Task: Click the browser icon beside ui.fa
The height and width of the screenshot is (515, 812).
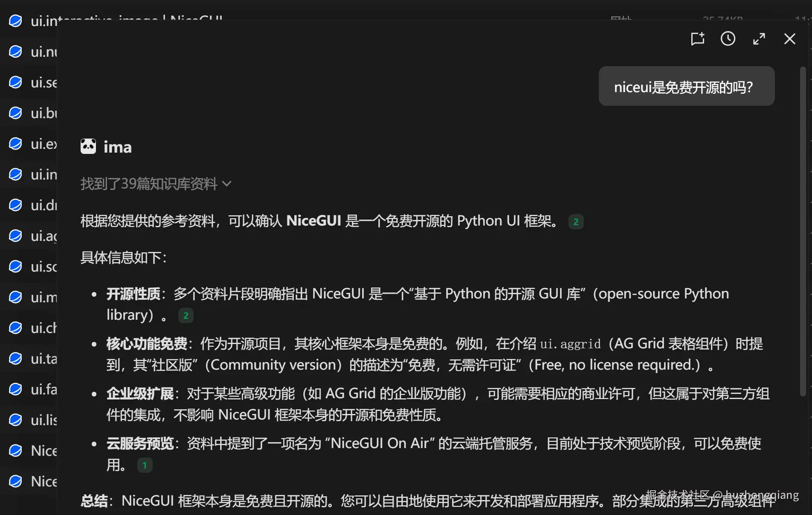Action: (15, 389)
